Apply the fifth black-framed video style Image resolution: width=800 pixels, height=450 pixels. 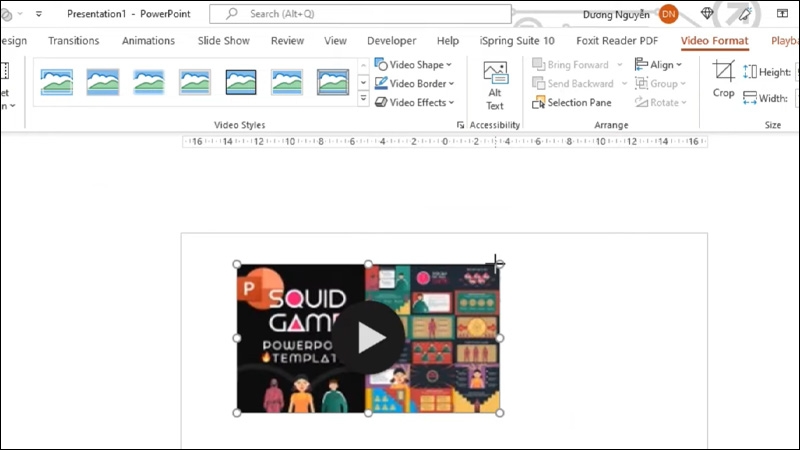241,82
